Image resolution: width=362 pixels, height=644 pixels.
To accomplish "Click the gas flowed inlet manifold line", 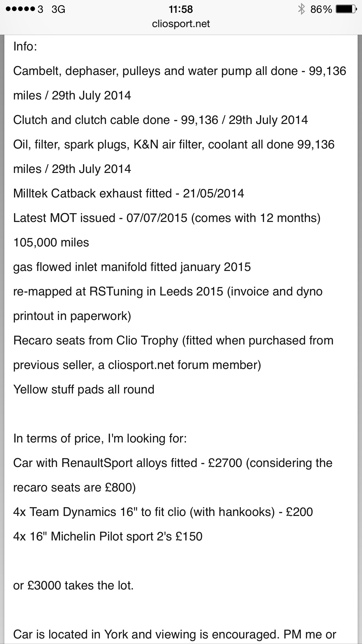I will [x=132, y=267].
